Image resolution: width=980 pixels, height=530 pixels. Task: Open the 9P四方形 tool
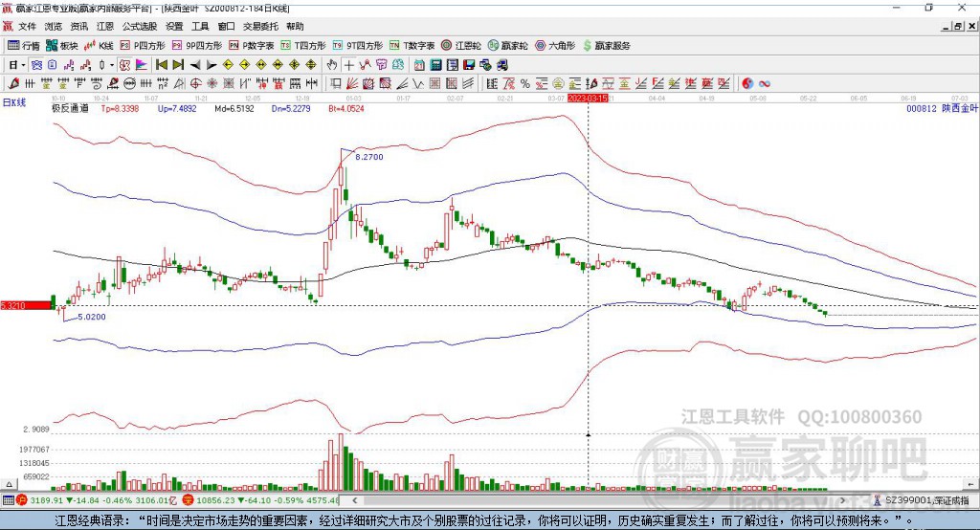pyautogui.click(x=197, y=46)
